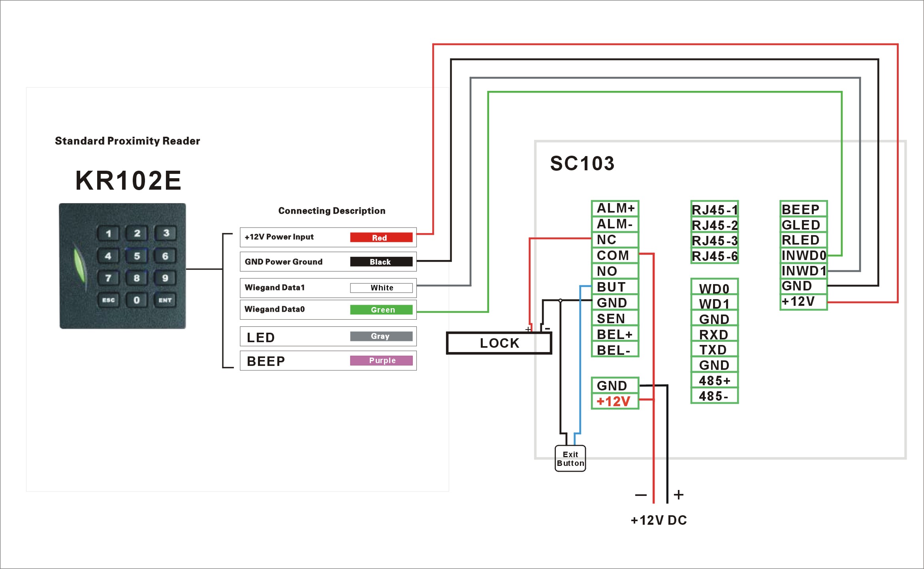
Task: Click the "LED" row label
Action: (260, 337)
